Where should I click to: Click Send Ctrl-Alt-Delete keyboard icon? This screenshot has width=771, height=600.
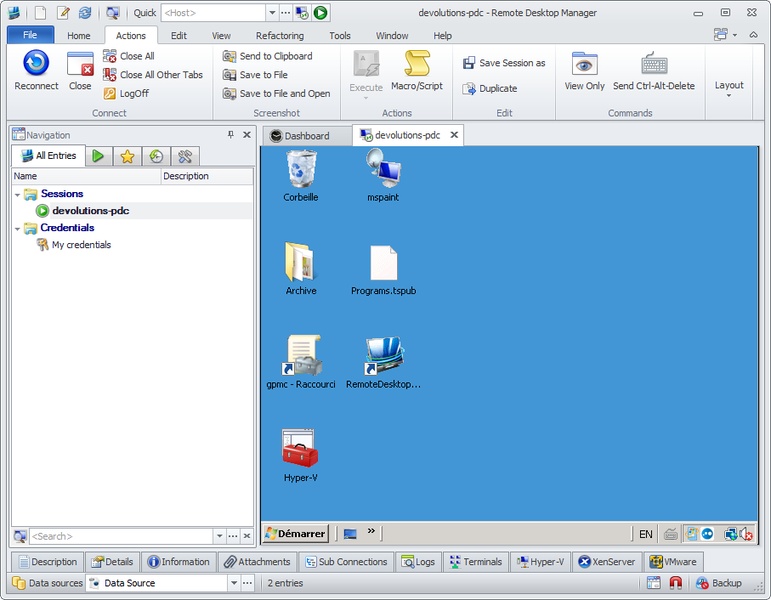click(654, 64)
